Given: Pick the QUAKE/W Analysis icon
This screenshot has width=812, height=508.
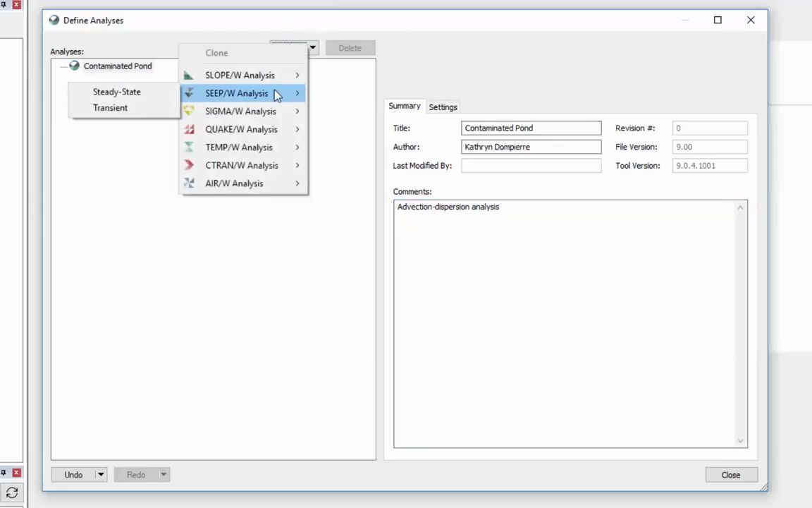Looking at the screenshot, I should pos(188,129).
